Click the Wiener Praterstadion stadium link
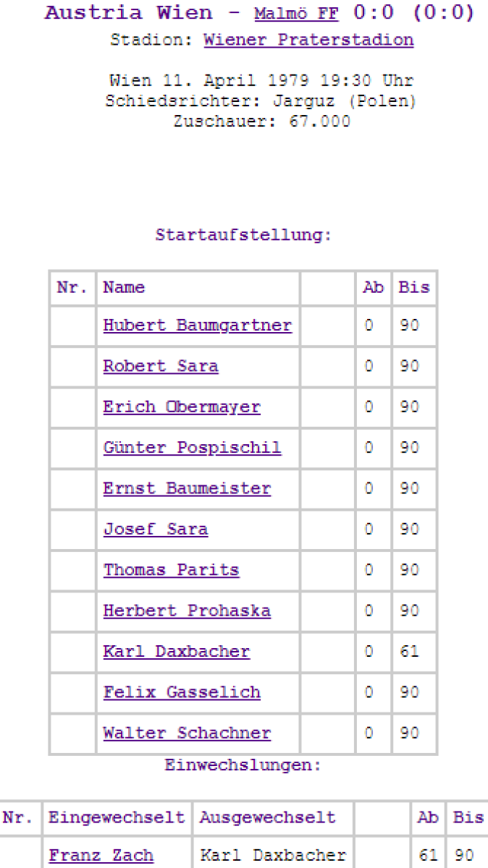Viewport: 488px width, 868px height. 308,40
